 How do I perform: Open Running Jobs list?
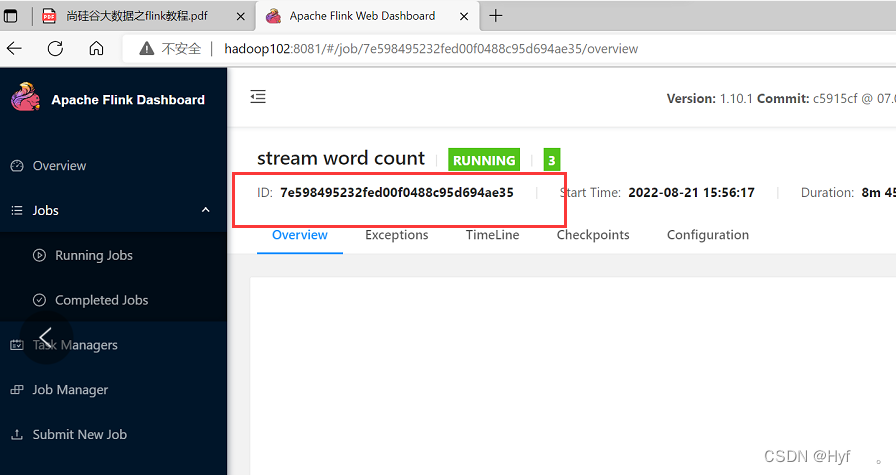(x=113, y=255)
